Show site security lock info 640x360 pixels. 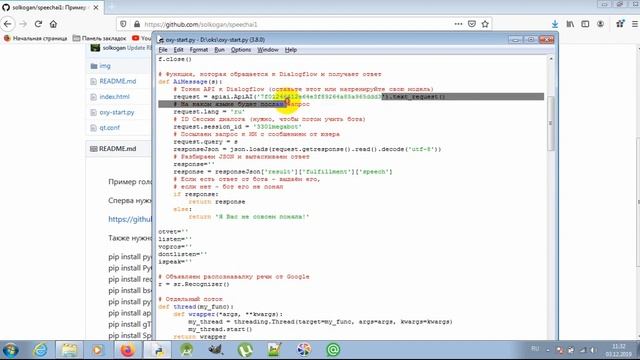click(x=137, y=24)
